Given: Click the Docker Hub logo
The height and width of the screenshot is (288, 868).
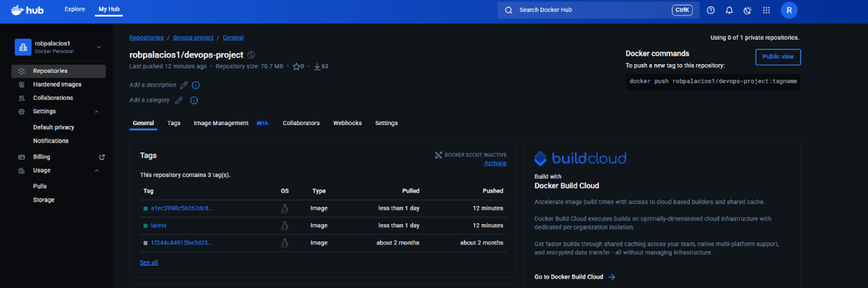Looking at the screenshot, I should [x=29, y=10].
